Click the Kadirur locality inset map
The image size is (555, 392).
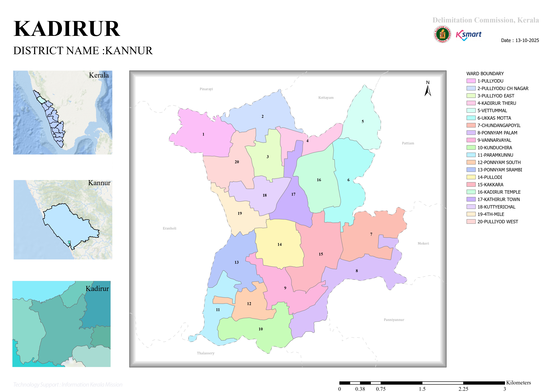point(61,324)
